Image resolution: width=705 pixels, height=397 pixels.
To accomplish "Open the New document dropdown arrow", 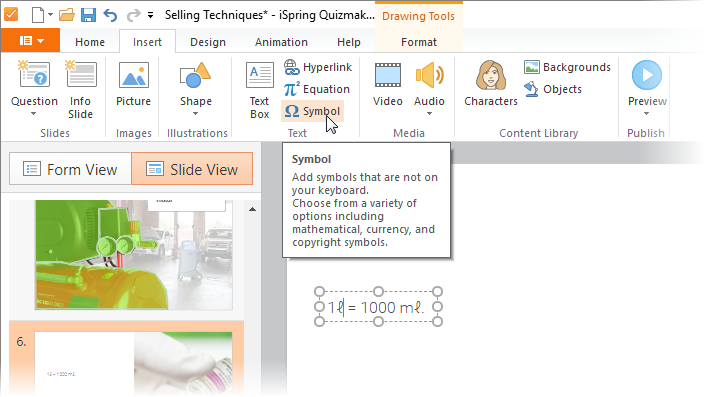I will 50,15.
